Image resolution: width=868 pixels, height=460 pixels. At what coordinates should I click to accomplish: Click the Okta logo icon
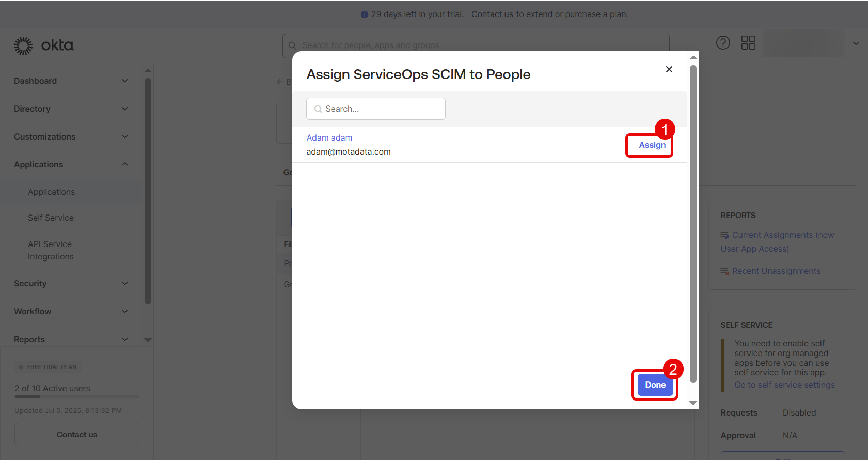[x=23, y=45]
